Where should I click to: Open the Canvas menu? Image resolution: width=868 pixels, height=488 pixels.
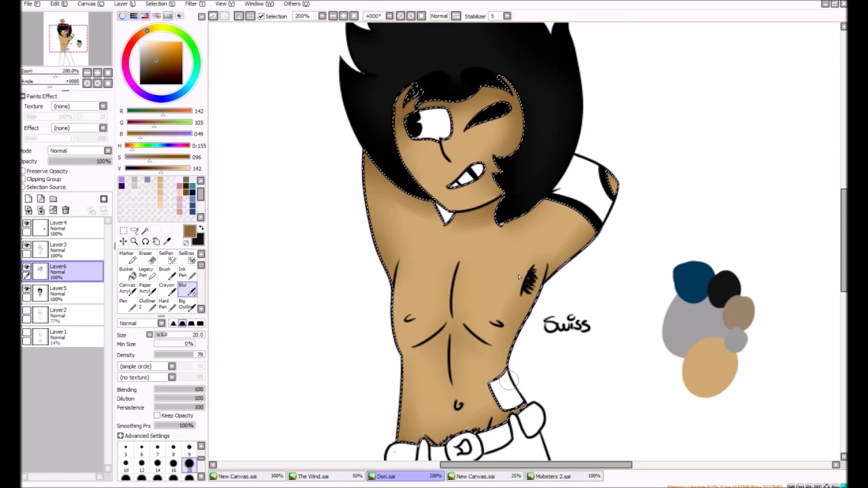[x=91, y=4]
